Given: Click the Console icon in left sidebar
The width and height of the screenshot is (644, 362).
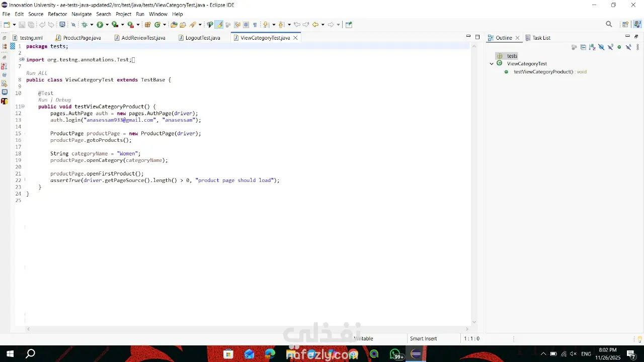Looking at the screenshot, I should pos(5,93).
